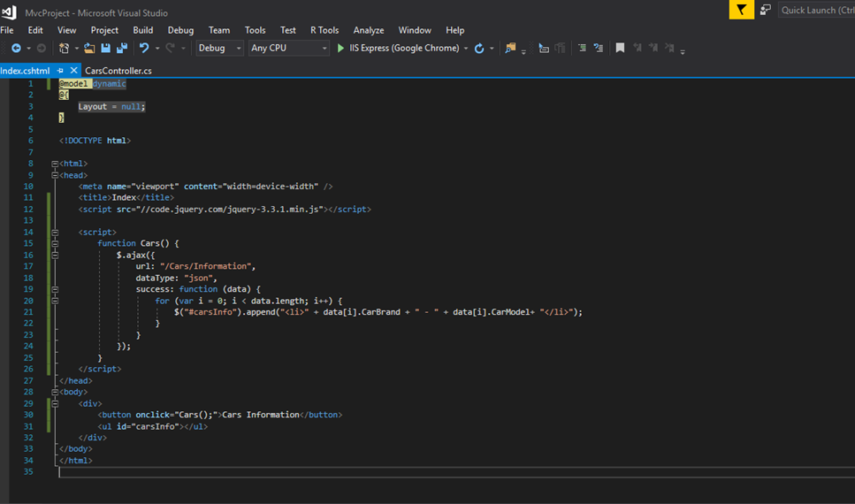The height and width of the screenshot is (504, 855).
Task: Click the Browser Refresh icon
Action: tap(479, 48)
